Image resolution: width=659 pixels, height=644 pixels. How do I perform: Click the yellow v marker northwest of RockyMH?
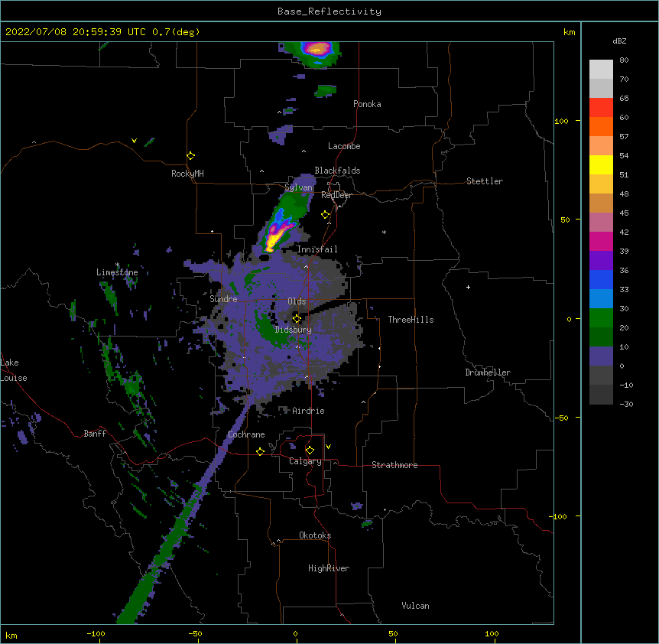coord(134,141)
